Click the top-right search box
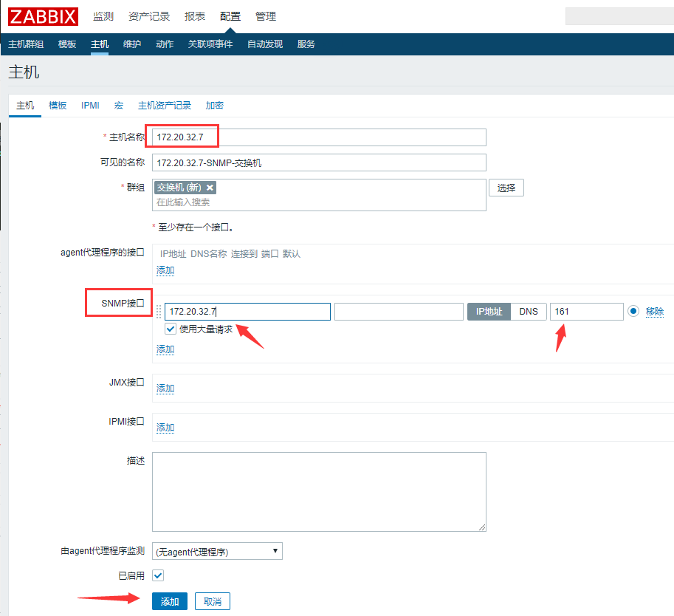Image resolution: width=674 pixels, height=616 pixels. click(619, 16)
